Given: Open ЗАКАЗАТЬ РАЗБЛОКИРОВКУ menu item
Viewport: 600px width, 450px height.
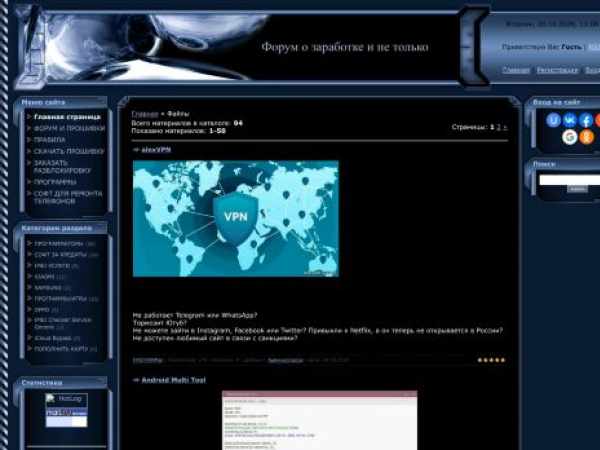Looking at the screenshot, I should point(62,166).
